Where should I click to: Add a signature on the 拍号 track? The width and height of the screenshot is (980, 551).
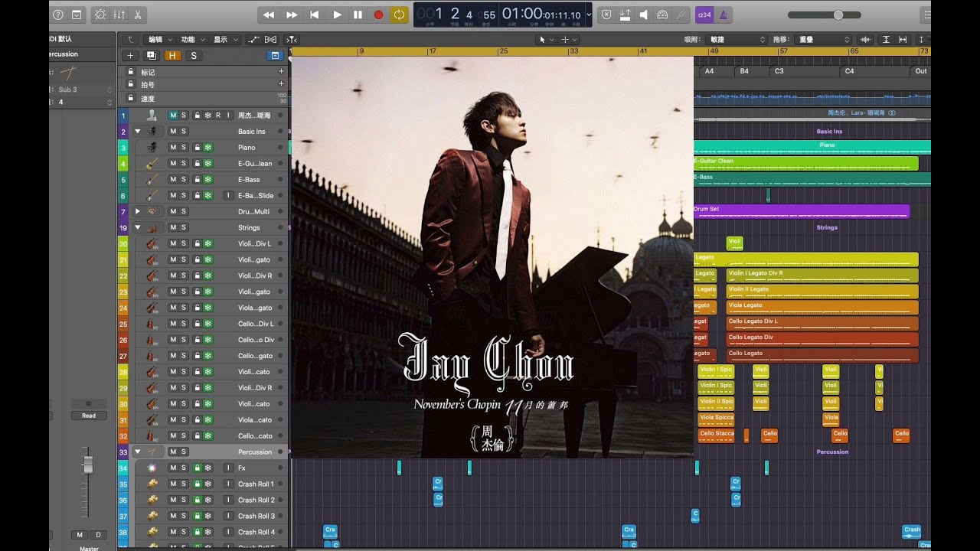pos(281,84)
